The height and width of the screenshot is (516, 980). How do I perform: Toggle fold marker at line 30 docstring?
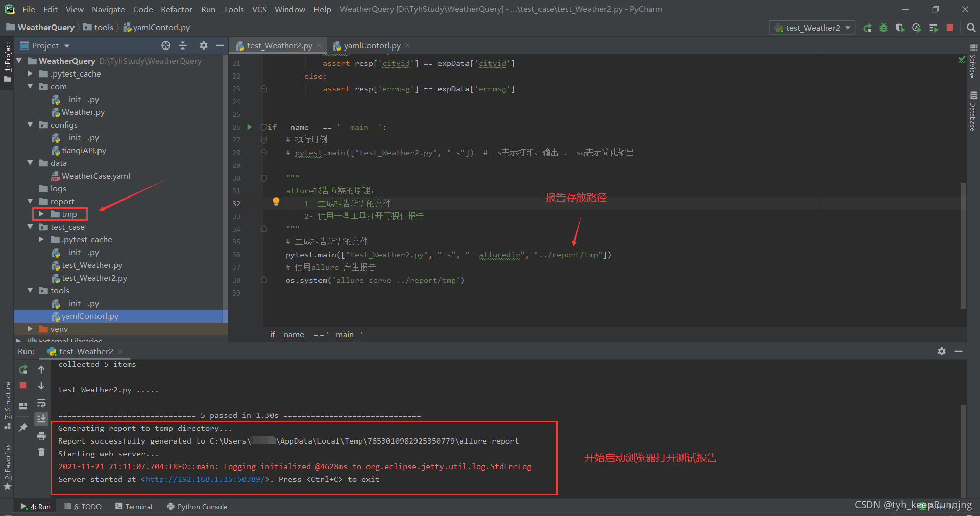coord(264,178)
